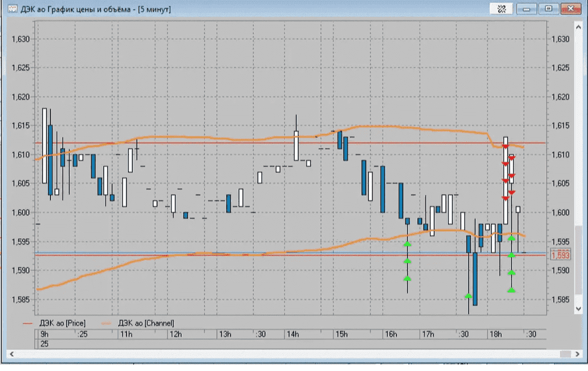Click the 17h label on time axis
The image size is (588, 371).
[x=428, y=334]
